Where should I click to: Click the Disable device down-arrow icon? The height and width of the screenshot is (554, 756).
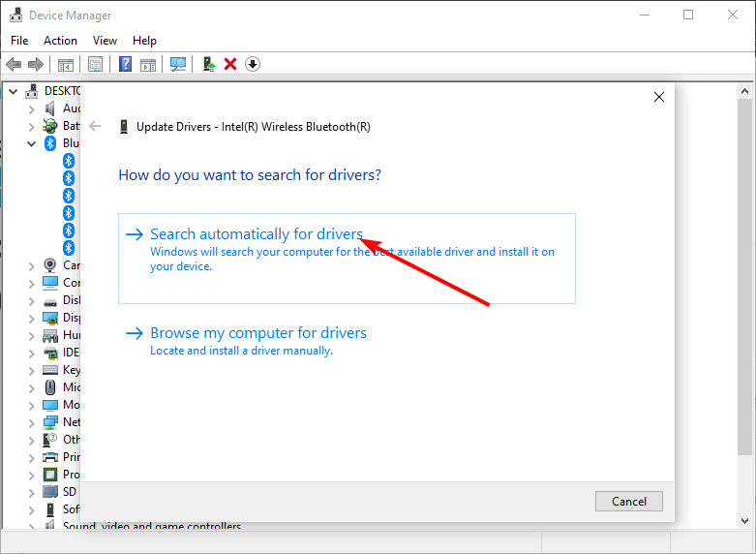click(x=253, y=64)
